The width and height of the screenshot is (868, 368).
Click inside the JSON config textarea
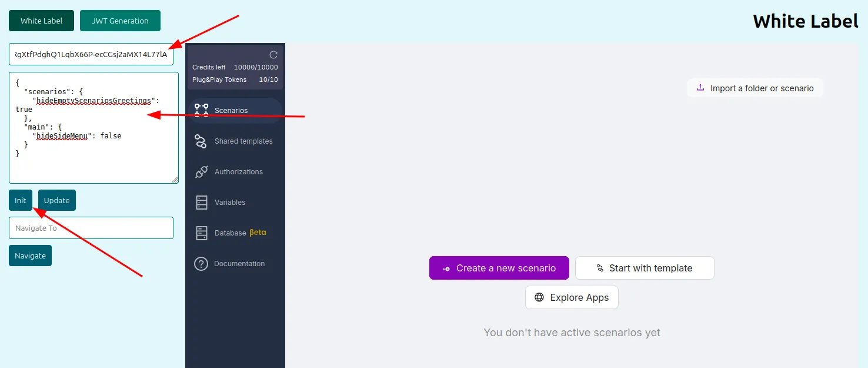[x=94, y=165]
